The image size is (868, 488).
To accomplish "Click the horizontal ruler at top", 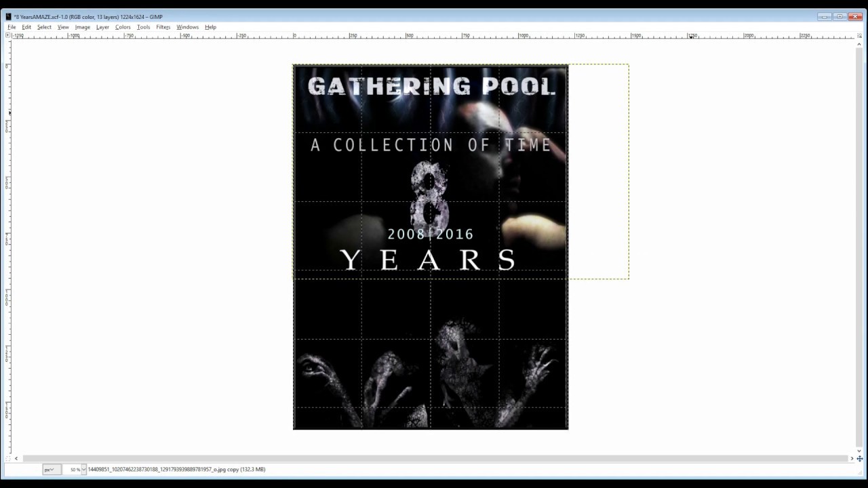I will click(434, 36).
